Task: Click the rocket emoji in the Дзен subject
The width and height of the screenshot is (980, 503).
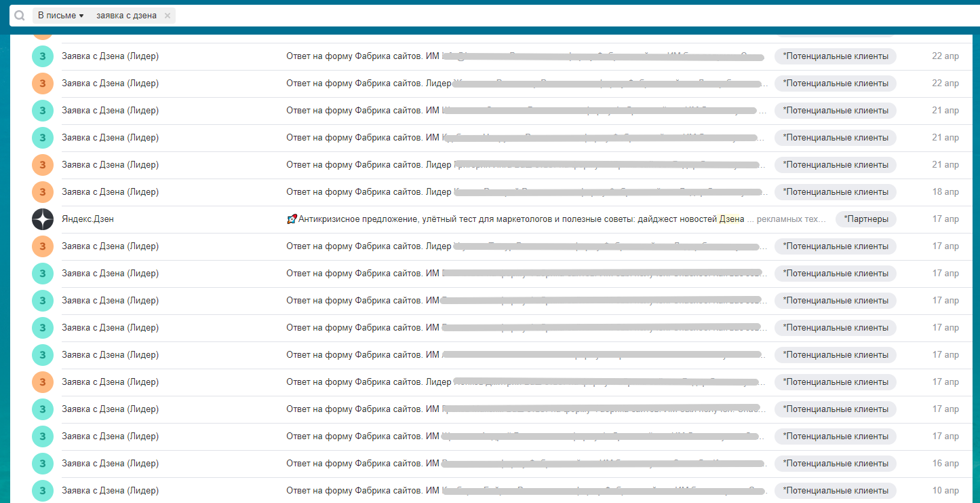Action: 292,219
